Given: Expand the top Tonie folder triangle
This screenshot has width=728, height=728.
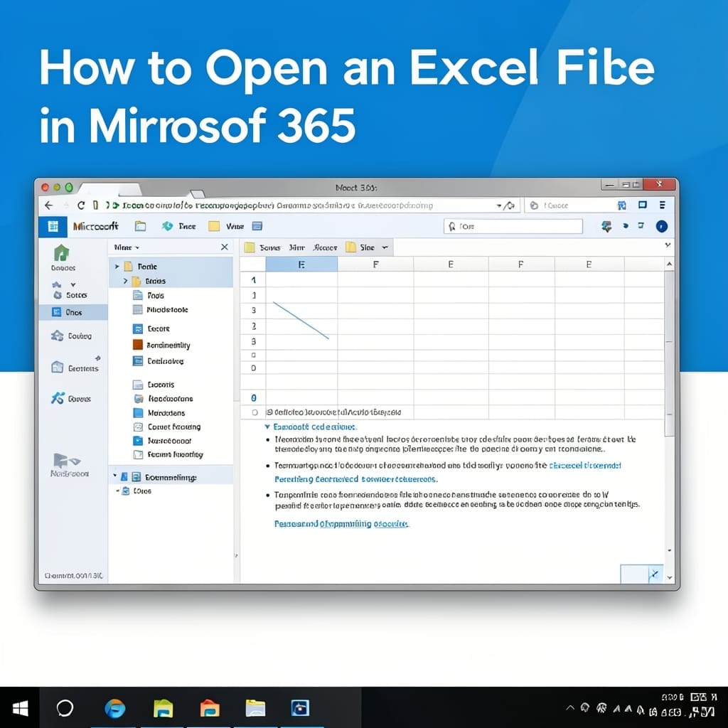Looking at the screenshot, I should (117, 267).
